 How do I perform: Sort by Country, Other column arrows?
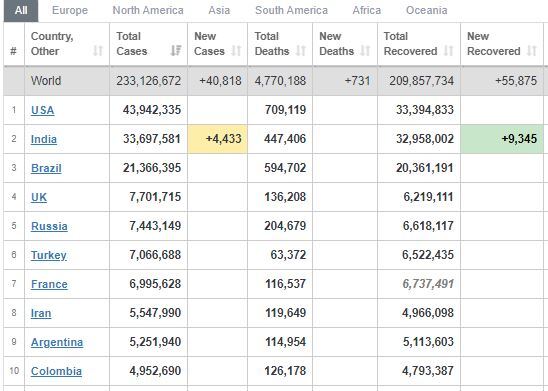coord(98,51)
